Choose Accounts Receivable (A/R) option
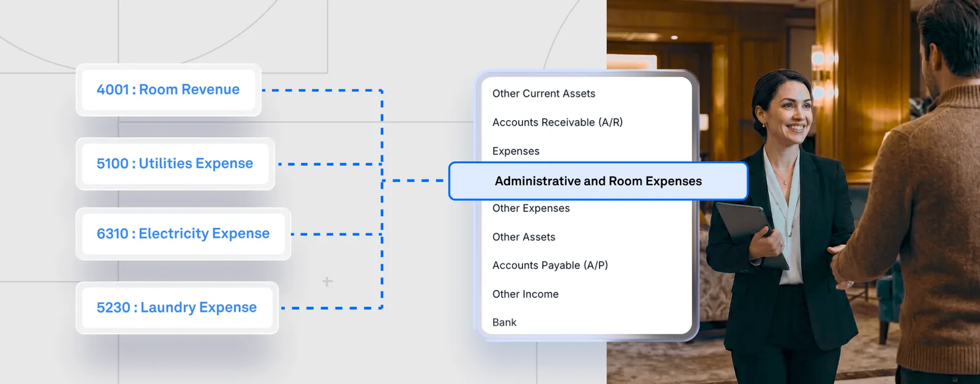 pos(557,122)
